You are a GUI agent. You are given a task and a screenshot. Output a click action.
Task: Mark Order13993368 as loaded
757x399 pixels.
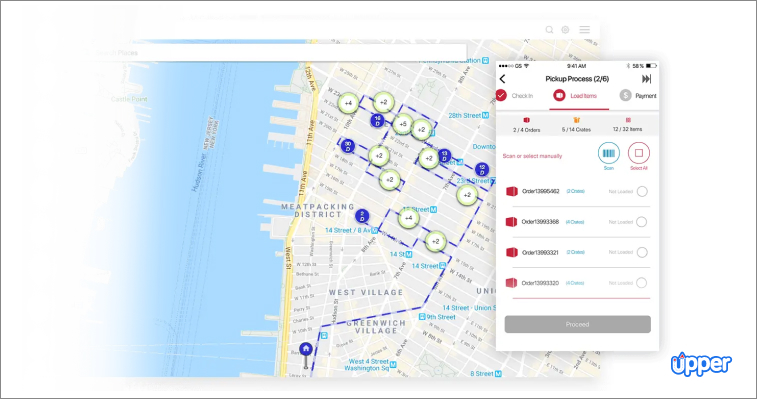[x=642, y=222]
